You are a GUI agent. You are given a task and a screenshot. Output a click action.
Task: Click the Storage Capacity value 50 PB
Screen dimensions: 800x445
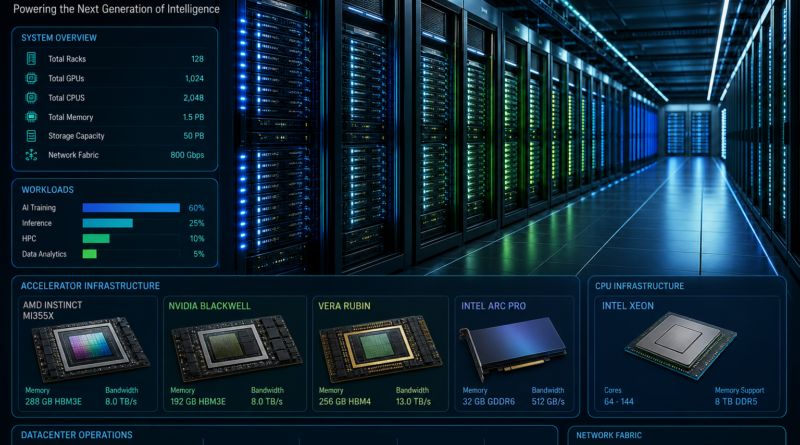click(x=194, y=136)
